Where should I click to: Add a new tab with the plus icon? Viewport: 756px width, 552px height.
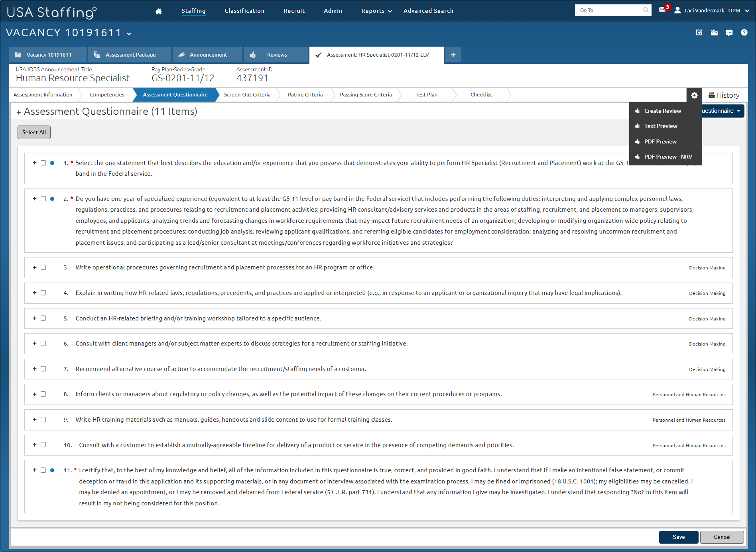453,55
